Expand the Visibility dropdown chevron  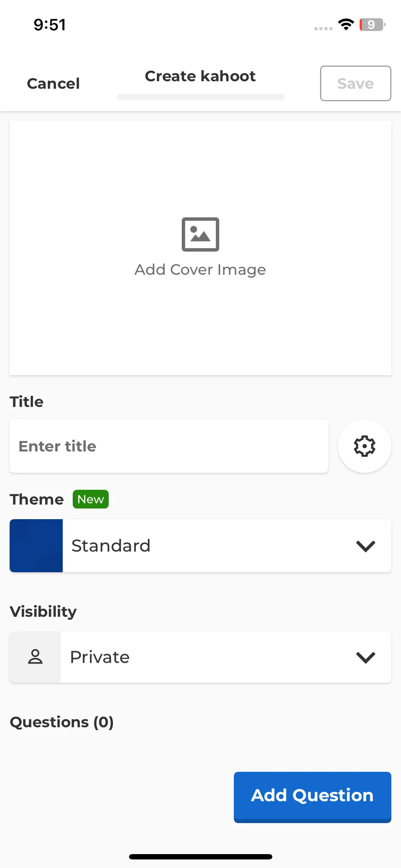click(x=366, y=657)
